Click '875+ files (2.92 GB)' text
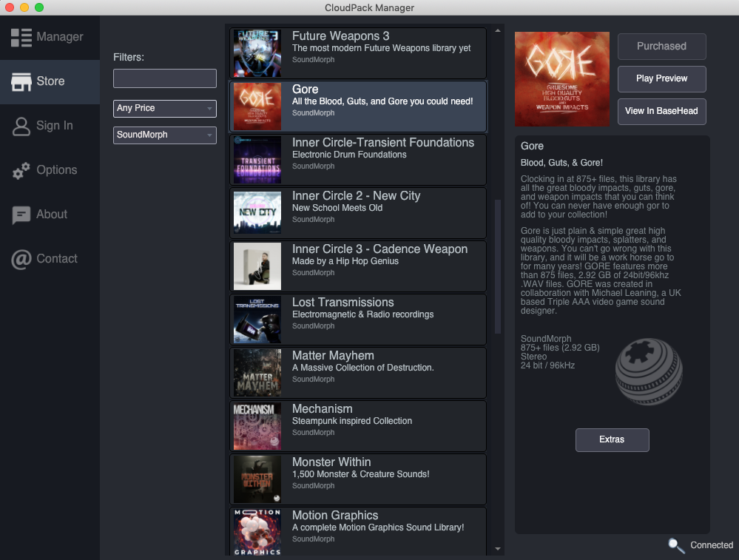Image resolution: width=739 pixels, height=560 pixels. (561, 348)
